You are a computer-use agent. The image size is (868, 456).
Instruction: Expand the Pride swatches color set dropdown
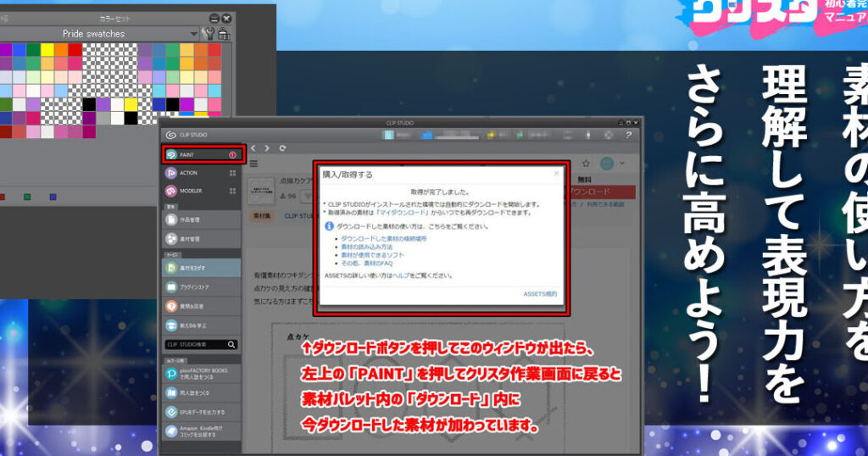pos(194,34)
